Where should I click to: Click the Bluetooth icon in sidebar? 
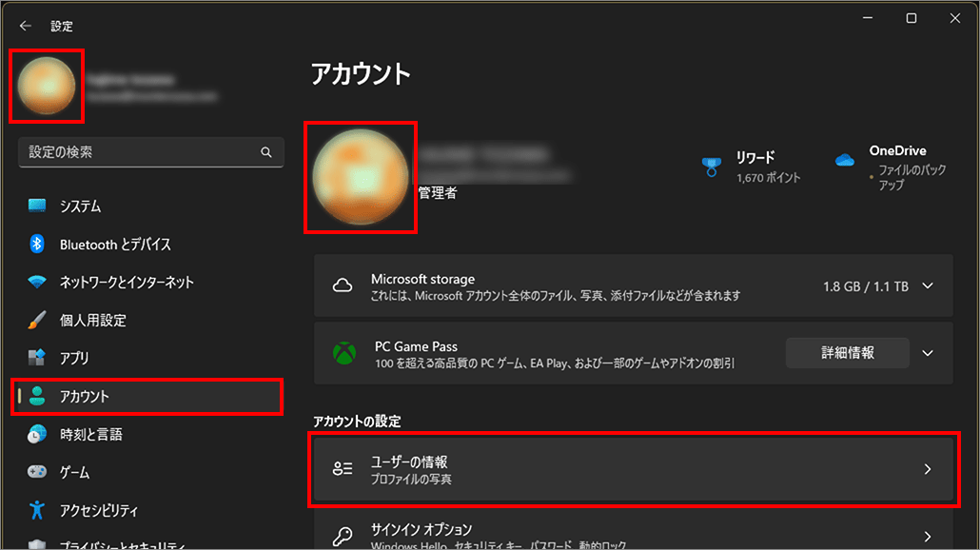(37, 244)
